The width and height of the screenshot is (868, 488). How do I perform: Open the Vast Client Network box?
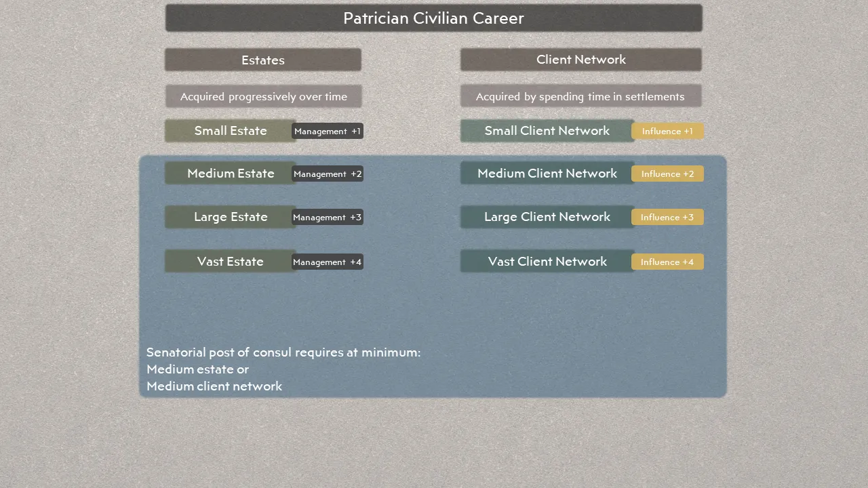(547, 262)
